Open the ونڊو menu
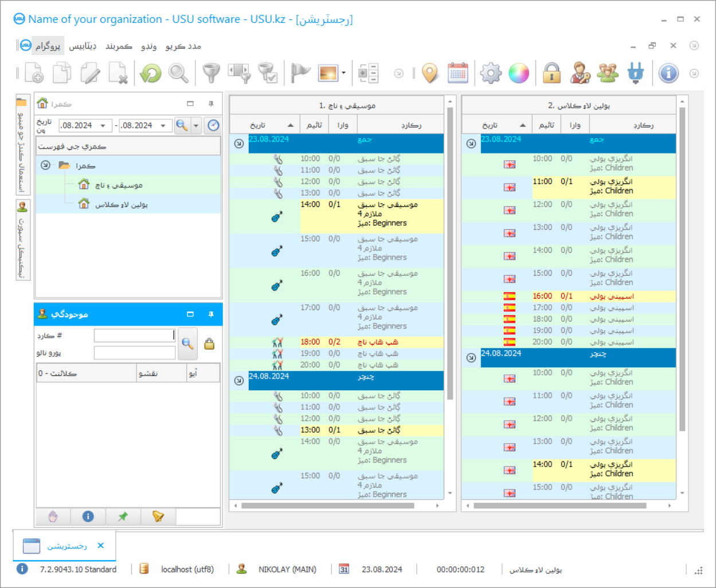The image size is (716, 588). (x=149, y=46)
